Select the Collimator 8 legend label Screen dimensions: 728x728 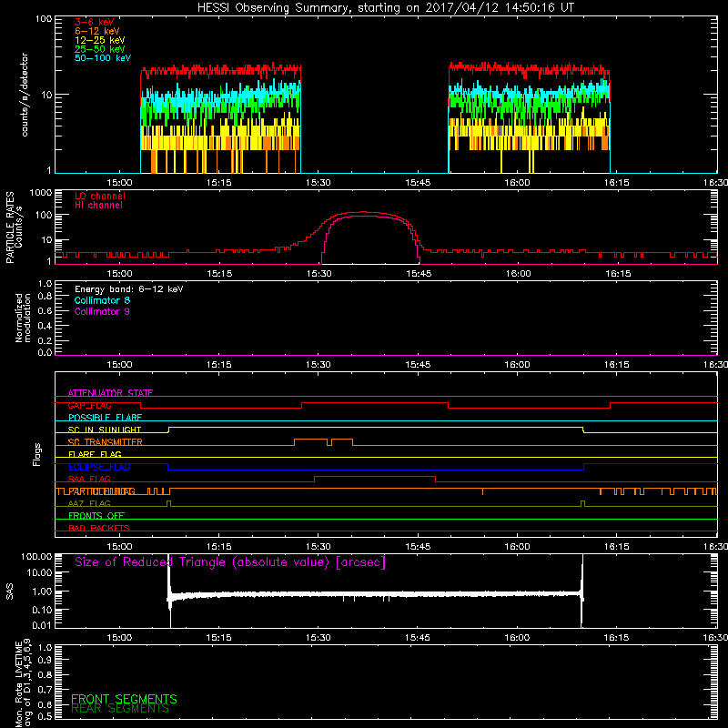tap(102, 300)
